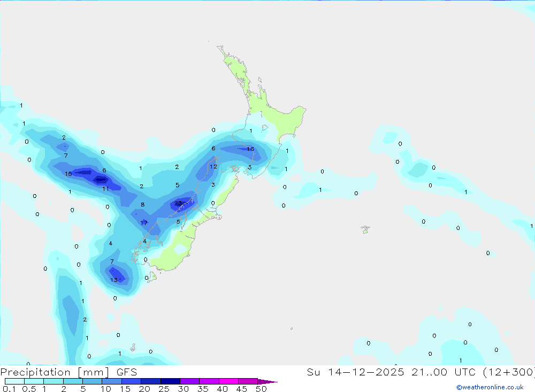
Task: Pick the 20–25 mm dark navy swatch
Action: (x=151, y=381)
